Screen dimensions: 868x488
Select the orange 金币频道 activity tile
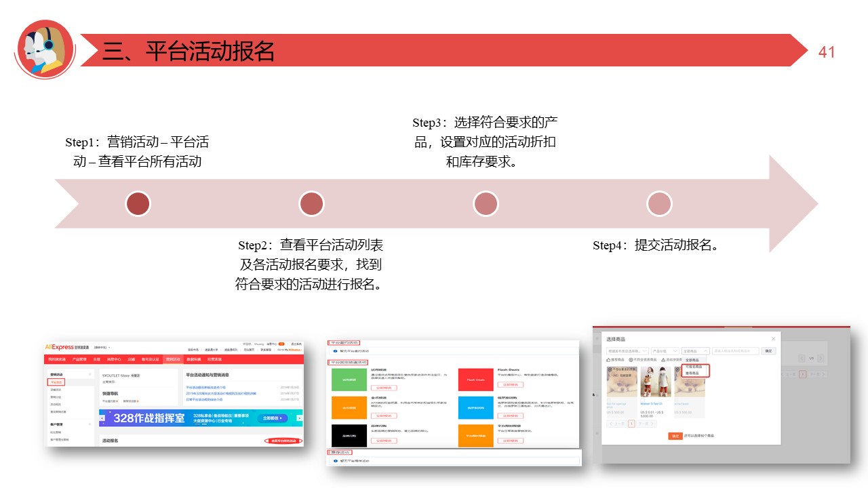click(348, 408)
